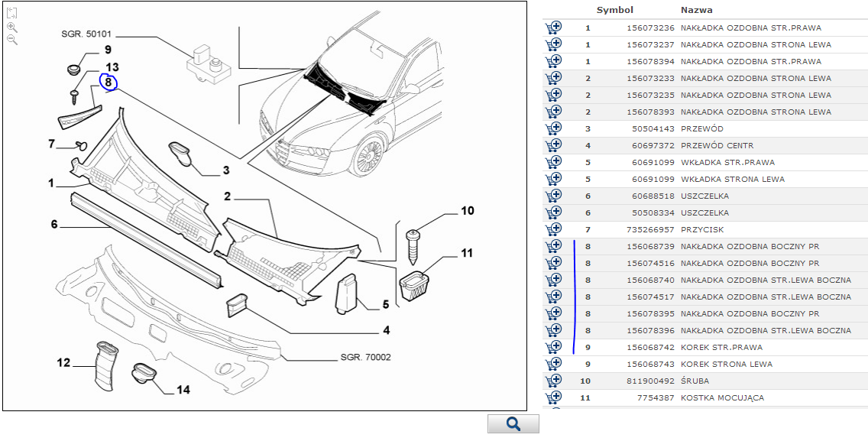This screenshot has height=441, width=868.
Task: Add KOREK STR.PRAWA 156068742 to cart
Action: pos(553,348)
